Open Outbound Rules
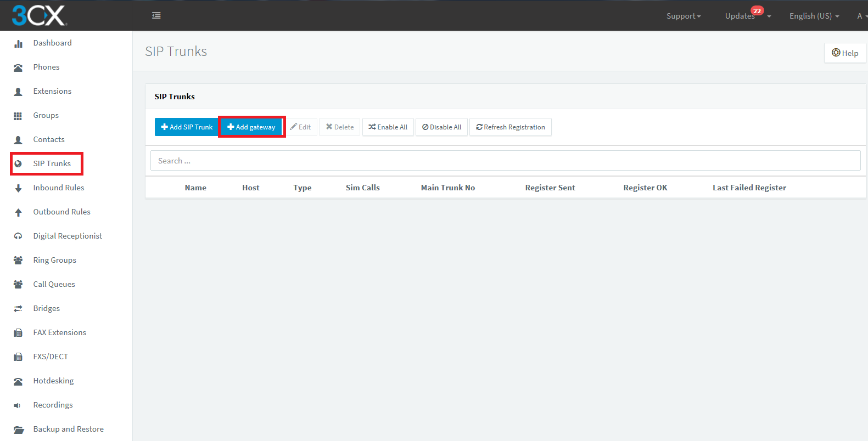This screenshot has height=441, width=868. [x=61, y=212]
